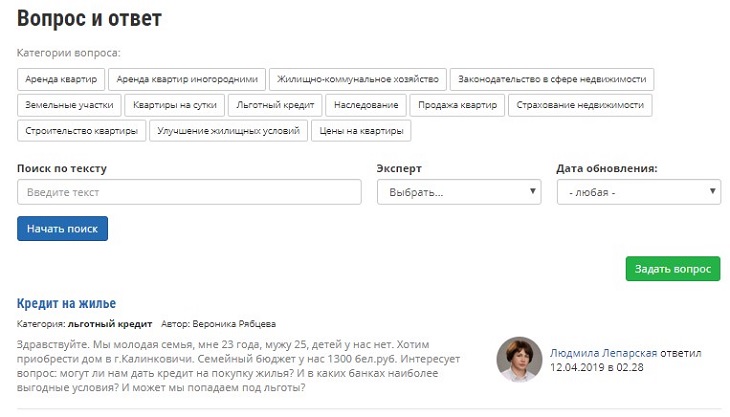730x417 pixels.
Task: Click the Поиск по тексту input field
Action: pyautogui.click(x=189, y=192)
